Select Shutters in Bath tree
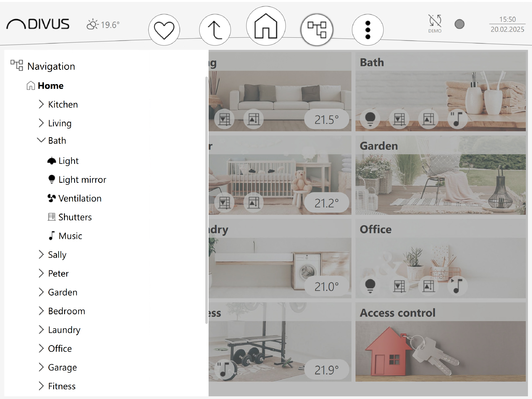This screenshot has height=399, width=532. pyautogui.click(x=75, y=217)
